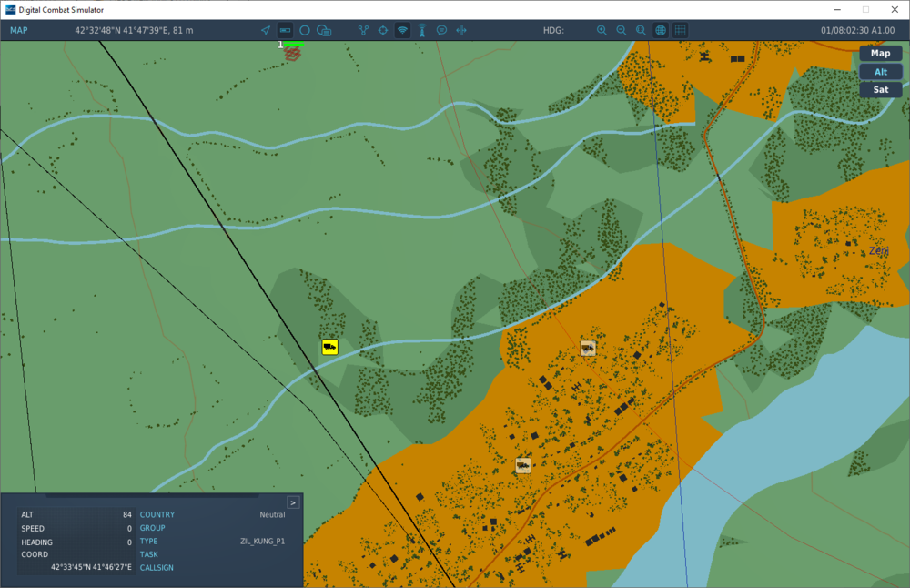Click the cursor coordinates readout
Screen dimensions: 910x588
click(134, 30)
